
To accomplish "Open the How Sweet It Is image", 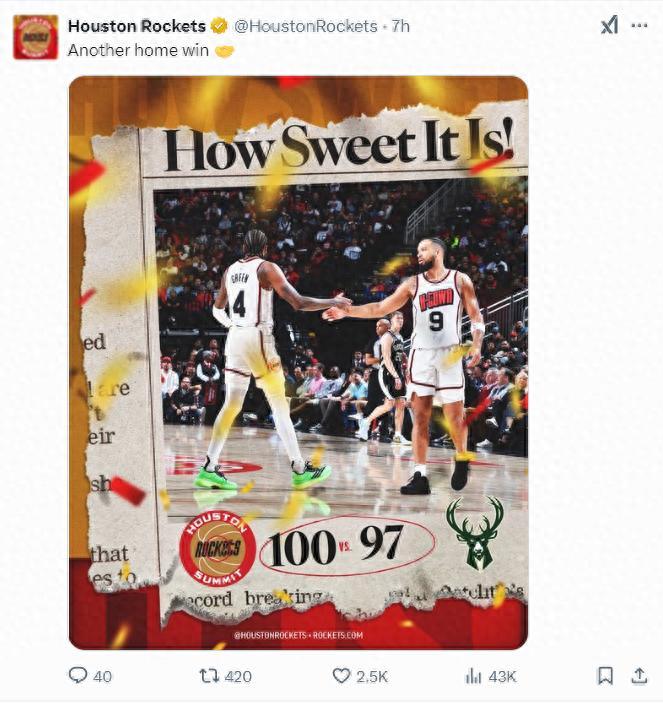I will coord(299,363).
